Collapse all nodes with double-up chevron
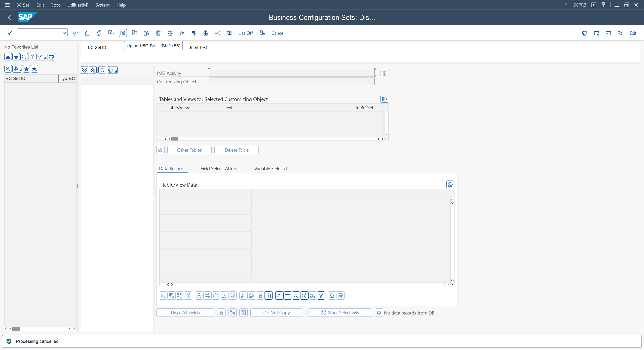 93,70
